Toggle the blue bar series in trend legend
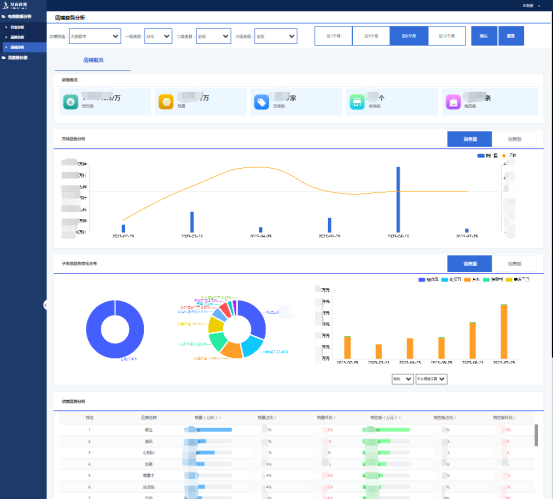This screenshot has width=554, height=499. (487, 155)
